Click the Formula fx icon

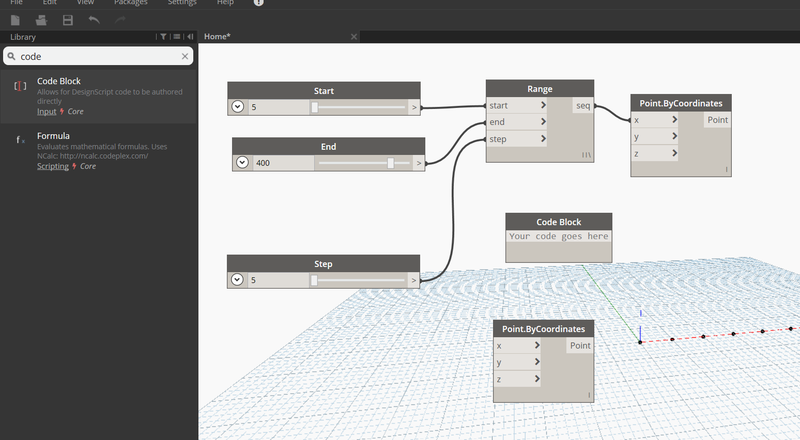point(20,140)
